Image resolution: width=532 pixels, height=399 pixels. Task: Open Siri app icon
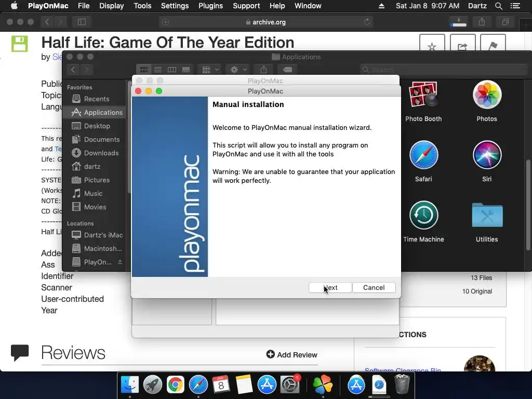tap(487, 155)
